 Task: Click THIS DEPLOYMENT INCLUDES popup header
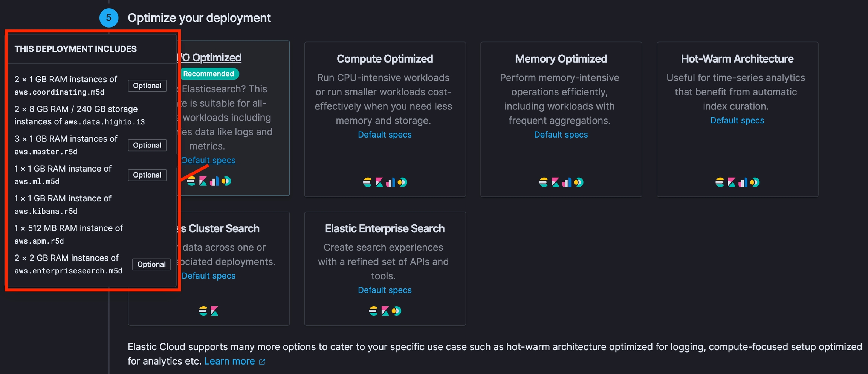coord(76,49)
